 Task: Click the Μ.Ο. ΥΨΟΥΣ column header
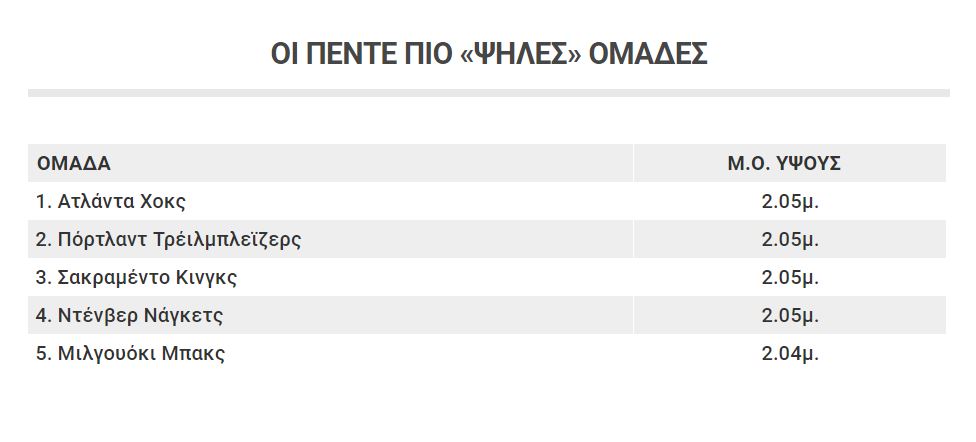tap(784, 163)
